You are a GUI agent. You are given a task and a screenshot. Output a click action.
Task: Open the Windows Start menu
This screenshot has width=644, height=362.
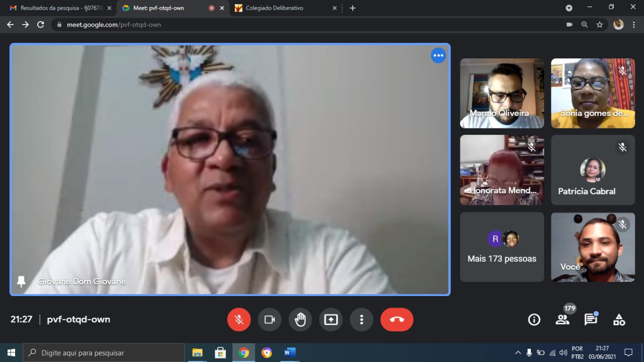click(11, 352)
